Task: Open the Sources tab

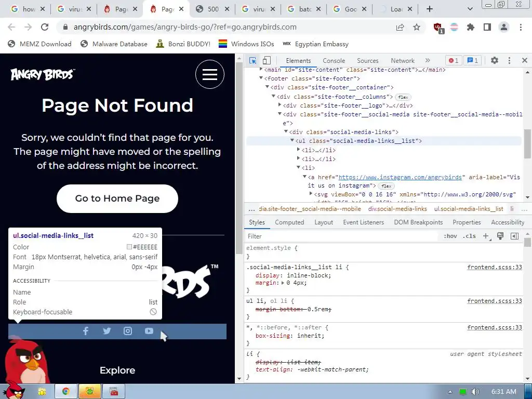Action: [367, 61]
